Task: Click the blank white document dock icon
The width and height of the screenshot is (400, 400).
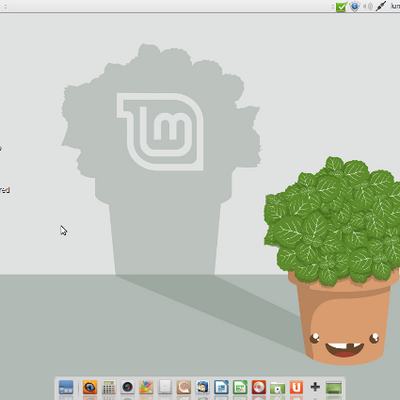Action: pos(165,387)
